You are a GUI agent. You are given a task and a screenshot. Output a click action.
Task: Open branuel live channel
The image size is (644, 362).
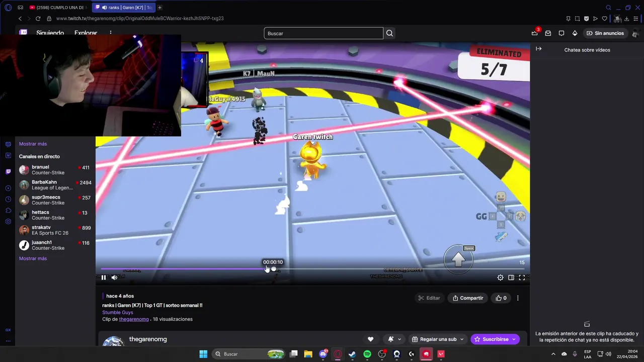[55, 169]
